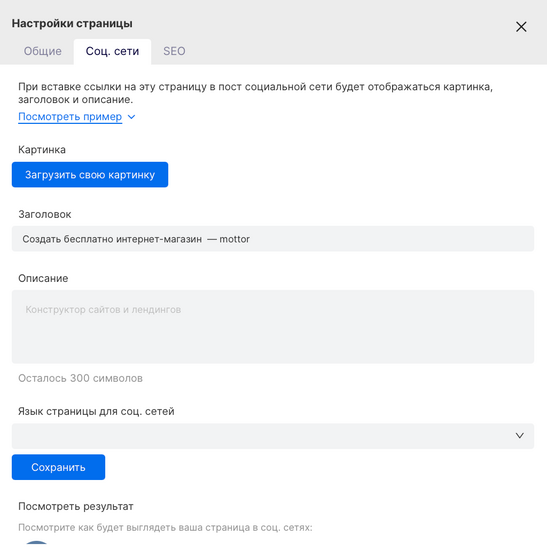This screenshot has width=547, height=551.
Task: Click the down arrow in language dropdown
Action: 520,436
